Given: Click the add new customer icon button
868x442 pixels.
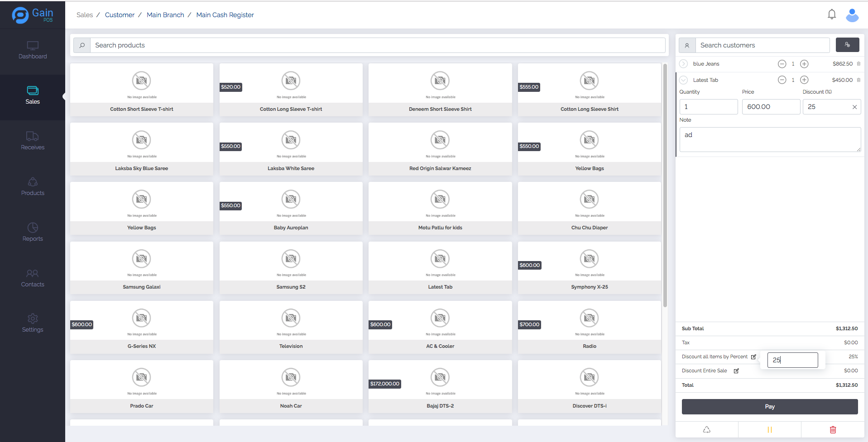Looking at the screenshot, I should tap(847, 45).
